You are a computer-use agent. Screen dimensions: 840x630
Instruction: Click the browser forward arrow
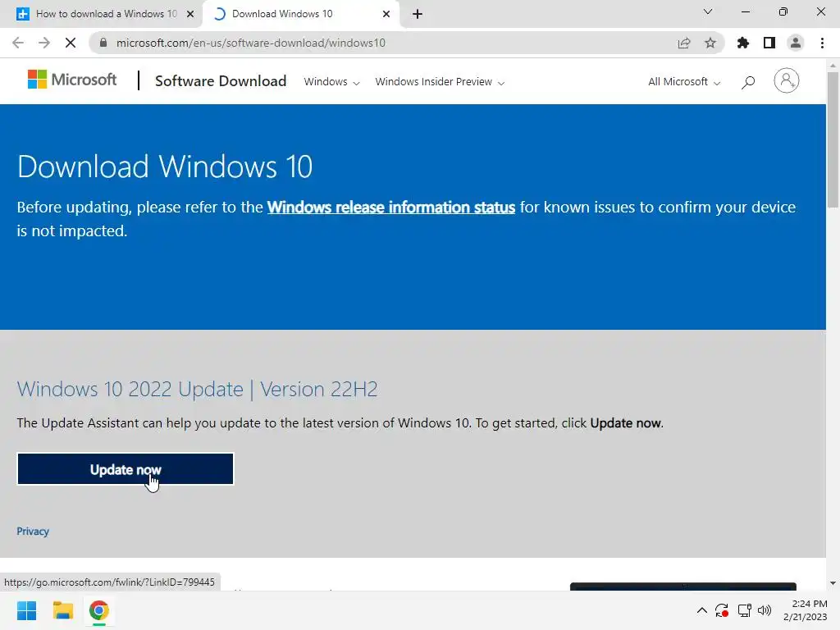44,43
